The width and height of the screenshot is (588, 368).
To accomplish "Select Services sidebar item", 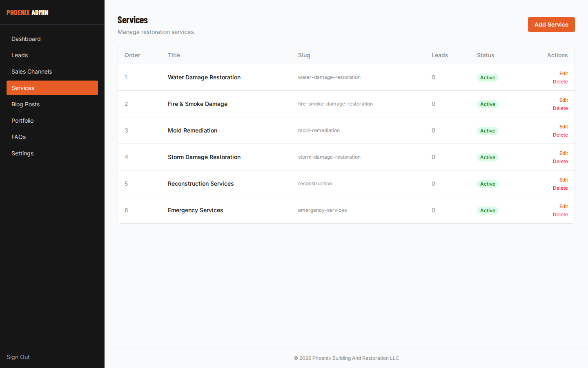I will coord(52,88).
